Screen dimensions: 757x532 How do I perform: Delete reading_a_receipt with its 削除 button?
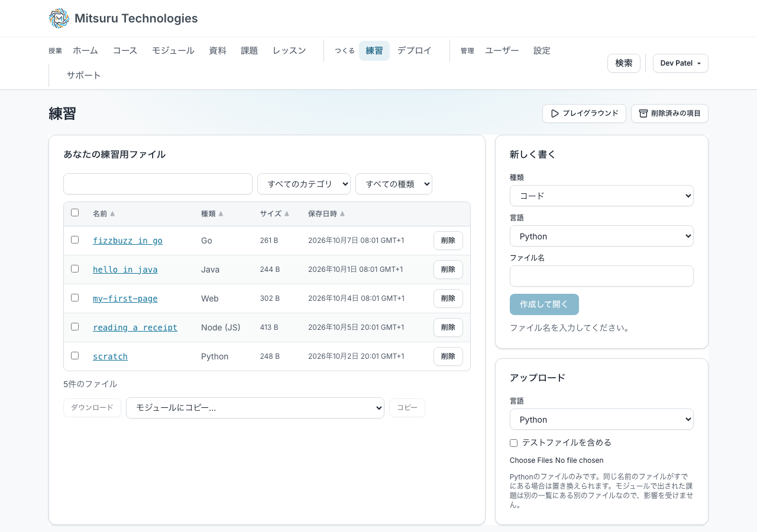click(448, 327)
